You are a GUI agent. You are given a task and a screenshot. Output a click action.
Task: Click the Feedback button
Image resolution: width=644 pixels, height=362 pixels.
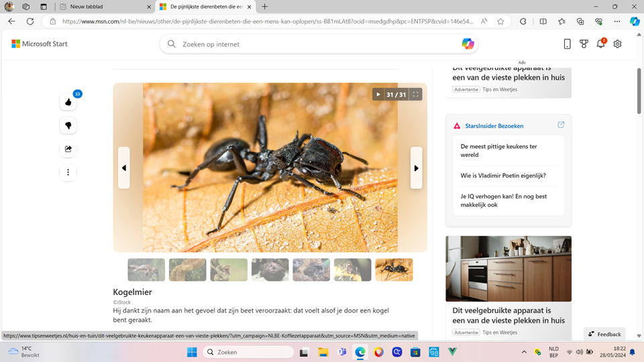604,334
